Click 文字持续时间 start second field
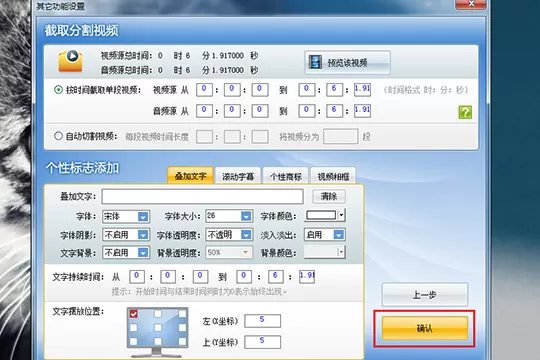Screen dimensions: 540x360 pos(200,277)
